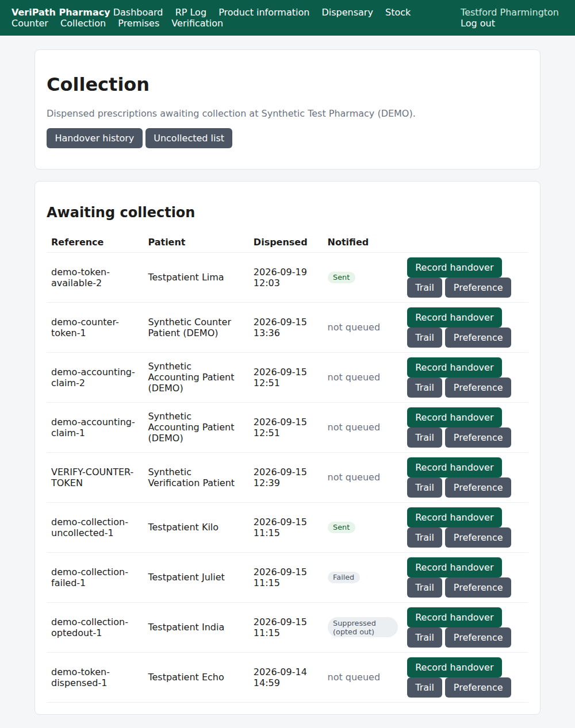This screenshot has height=728, width=575.
Task: Record handover for demo-accounting-claim-1
Action: click(454, 417)
